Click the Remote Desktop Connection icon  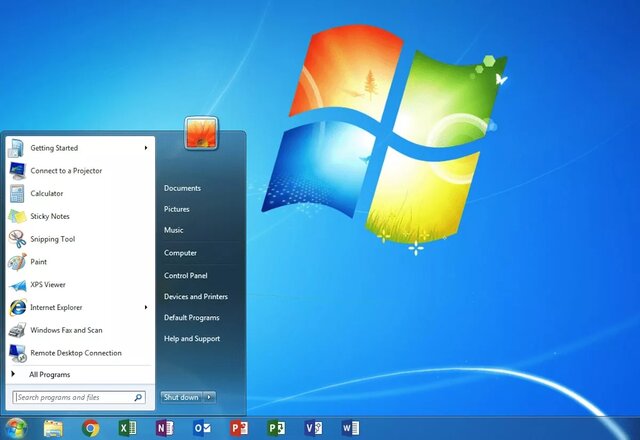(18, 353)
